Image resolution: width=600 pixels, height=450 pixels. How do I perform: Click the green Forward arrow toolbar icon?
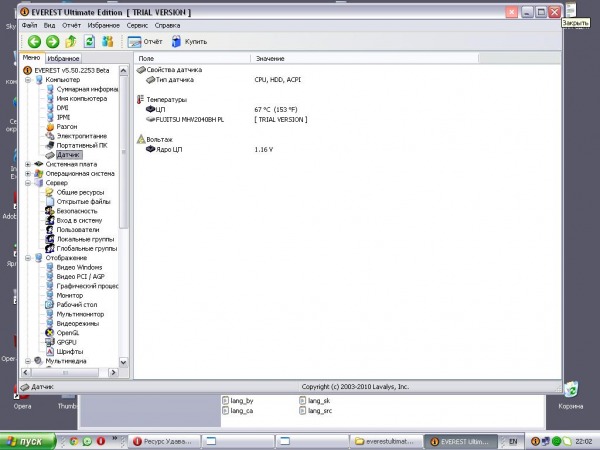52,41
